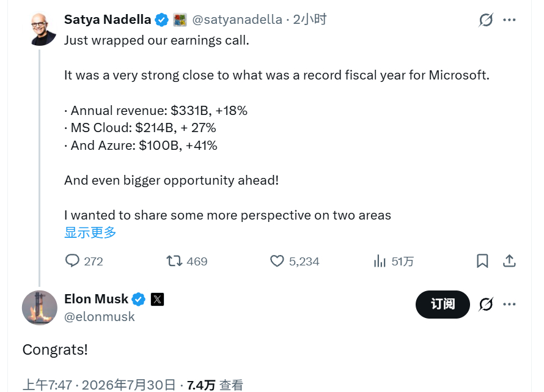Open Grok icon on Nadella's post
Screen dimensions: 544x392
(x=486, y=20)
